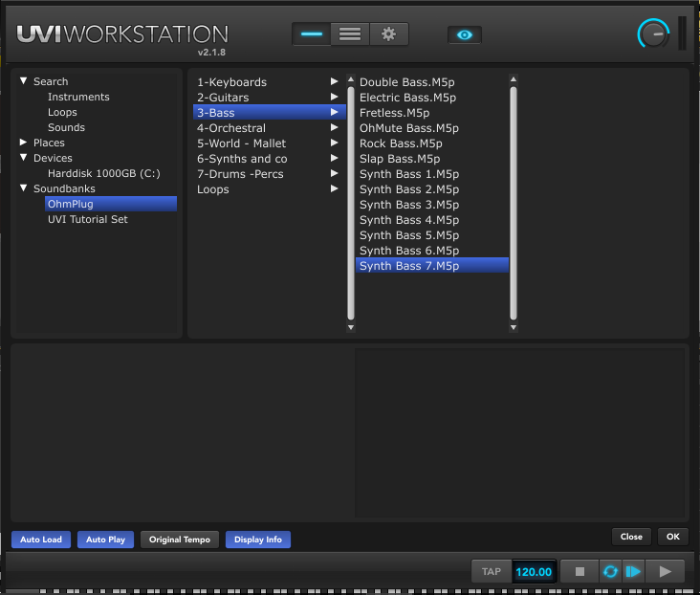Expand arrow next to 7-Drums -Percs
Screen dimensions: 700x595
point(334,173)
